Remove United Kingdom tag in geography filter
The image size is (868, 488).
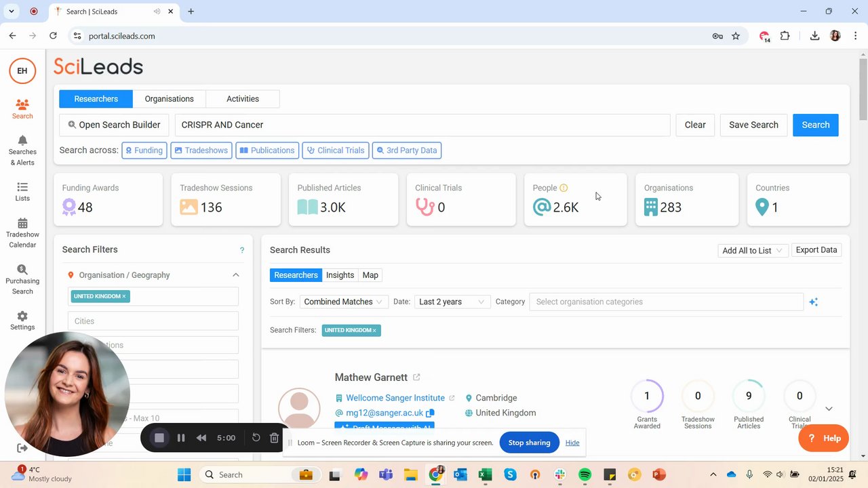124,296
